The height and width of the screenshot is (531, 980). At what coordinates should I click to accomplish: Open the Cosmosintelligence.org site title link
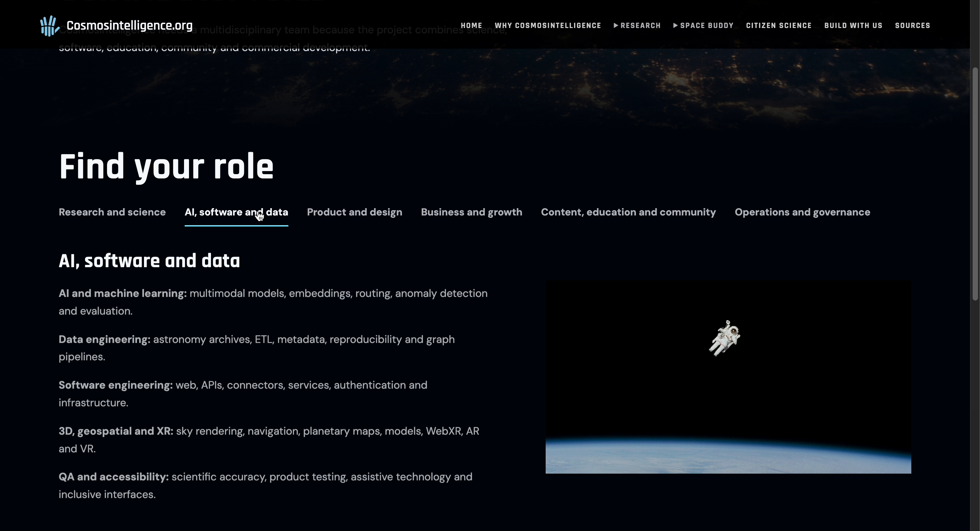pyautogui.click(x=129, y=25)
